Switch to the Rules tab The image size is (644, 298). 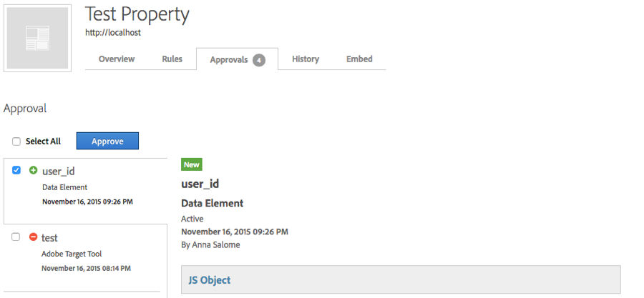(172, 59)
